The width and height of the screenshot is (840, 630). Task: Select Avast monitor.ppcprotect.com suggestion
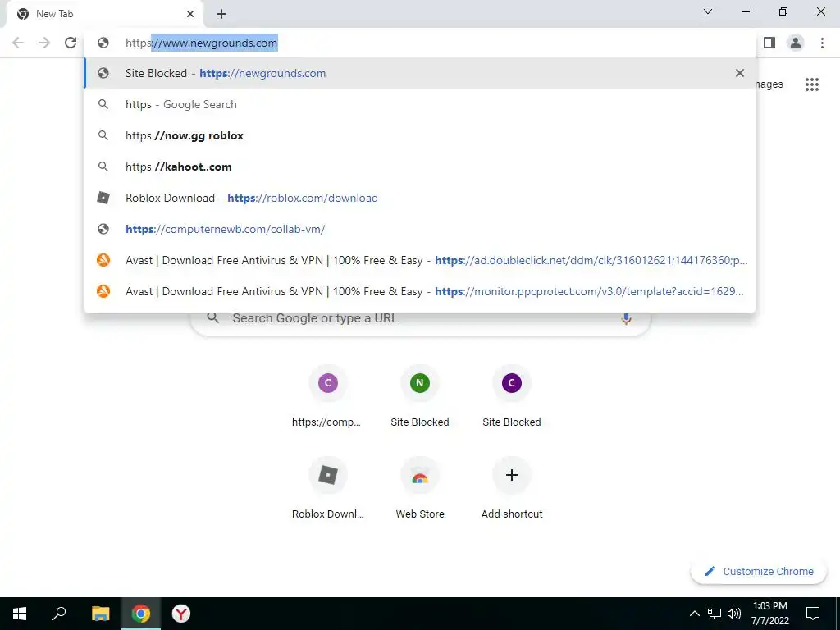[420, 291]
